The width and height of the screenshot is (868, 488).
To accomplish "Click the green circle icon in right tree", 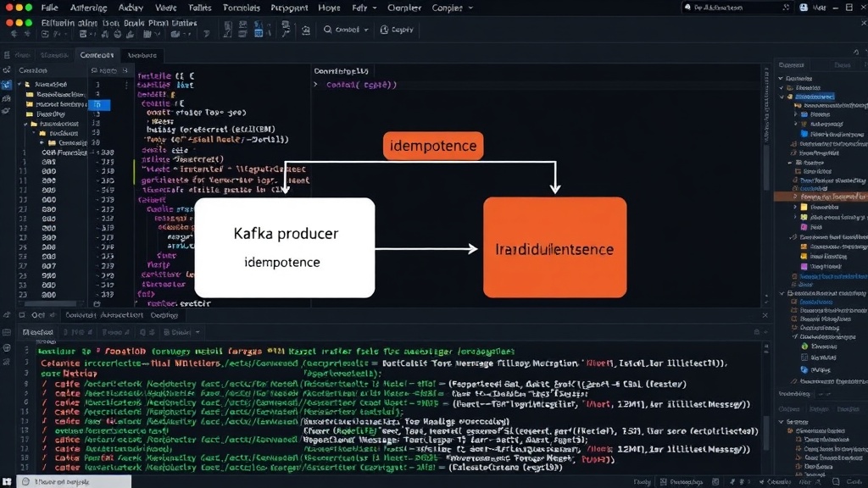I will 805,346.
